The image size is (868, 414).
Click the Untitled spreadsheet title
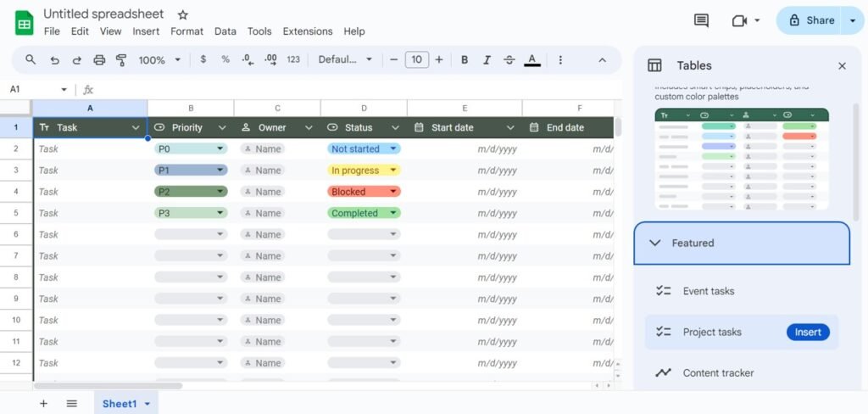(x=103, y=14)
